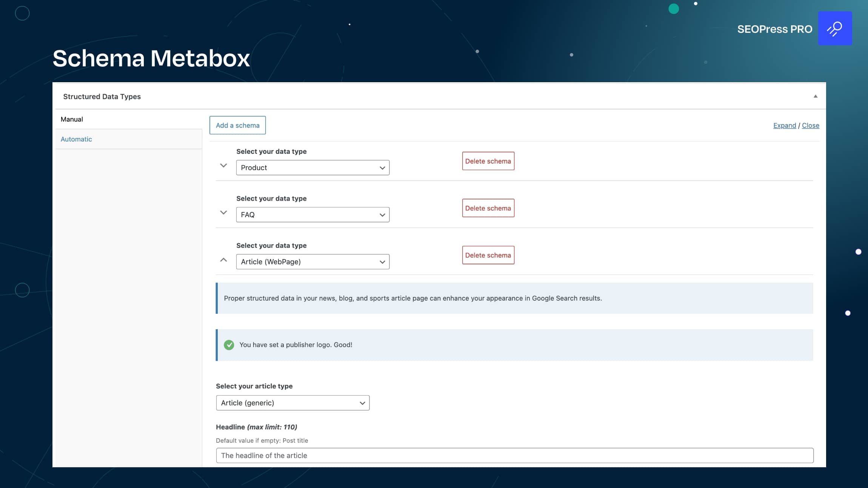Click the Close link to collapse schemas
This screenshot has height=488, width=868.
point(810,125)
